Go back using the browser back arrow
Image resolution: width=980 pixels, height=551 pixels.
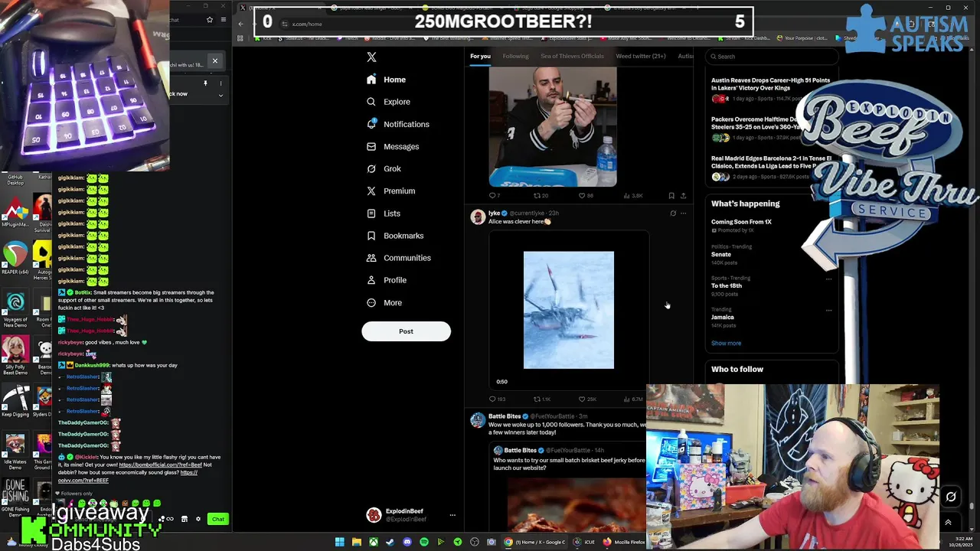pos(240,24)
